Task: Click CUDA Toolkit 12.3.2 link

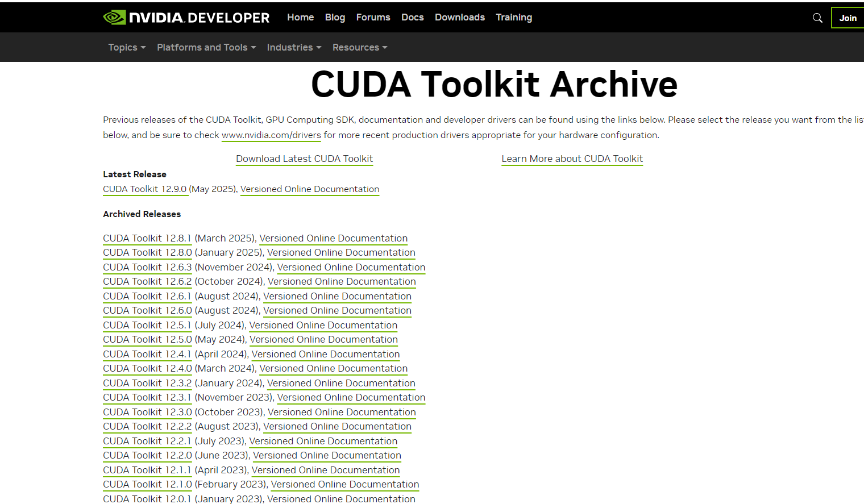Action: 147,383
